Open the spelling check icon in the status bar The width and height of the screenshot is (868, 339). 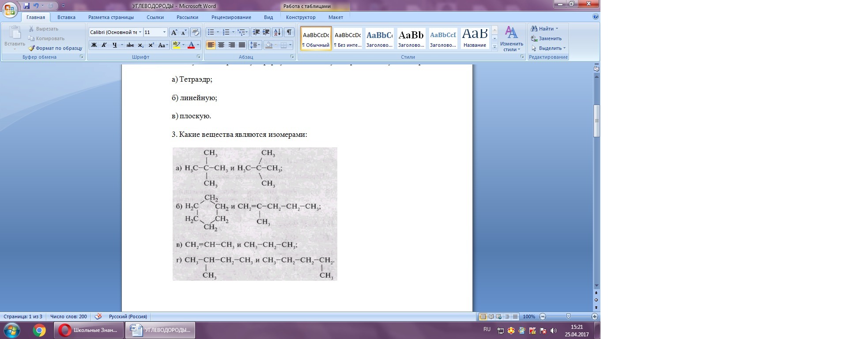tap(98, 316)
